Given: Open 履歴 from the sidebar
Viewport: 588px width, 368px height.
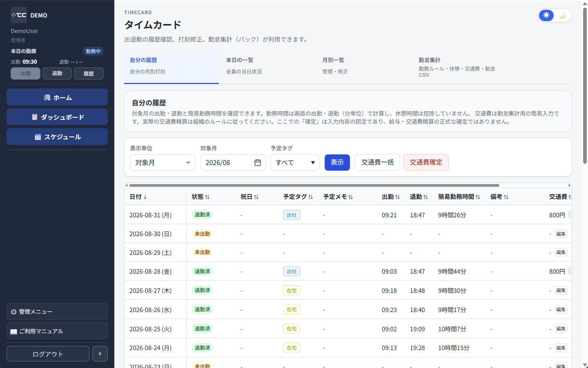Looking at the screenshot, I should (89, 74).
